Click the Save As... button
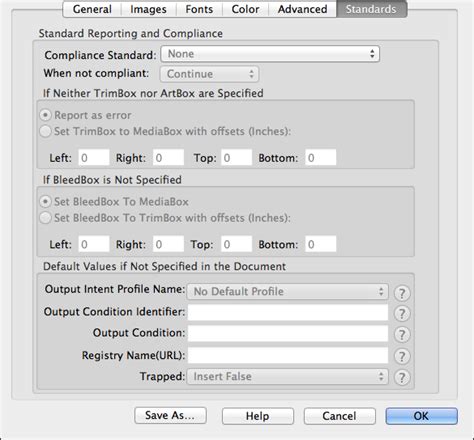 [x=170, y=416]
